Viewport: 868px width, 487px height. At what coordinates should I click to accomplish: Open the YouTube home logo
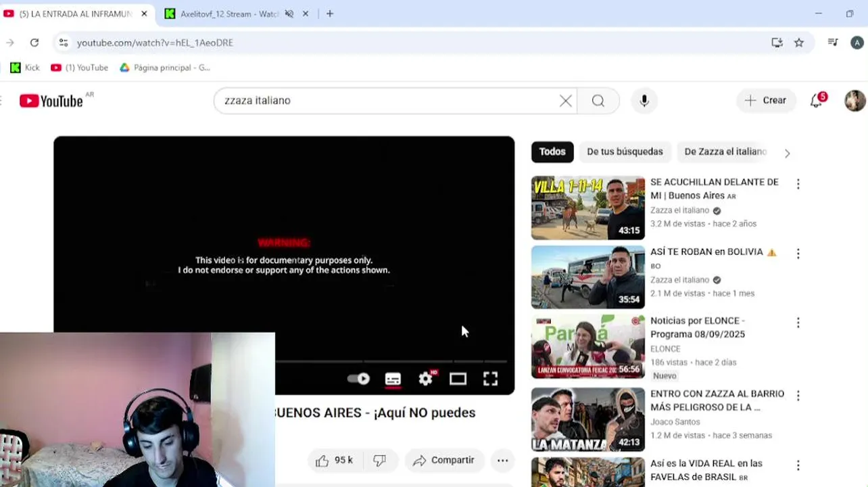coord(51,101)
